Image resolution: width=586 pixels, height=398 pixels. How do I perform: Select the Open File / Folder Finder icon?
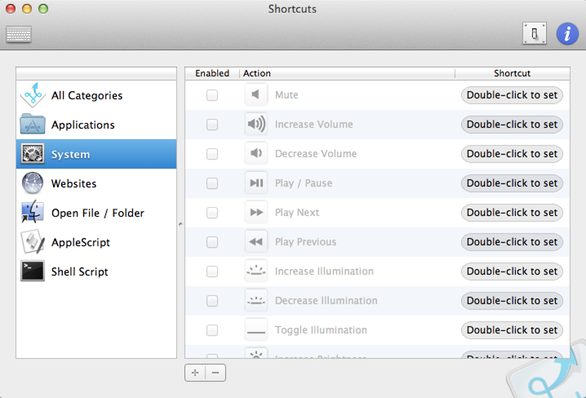[x=33, y=212]
